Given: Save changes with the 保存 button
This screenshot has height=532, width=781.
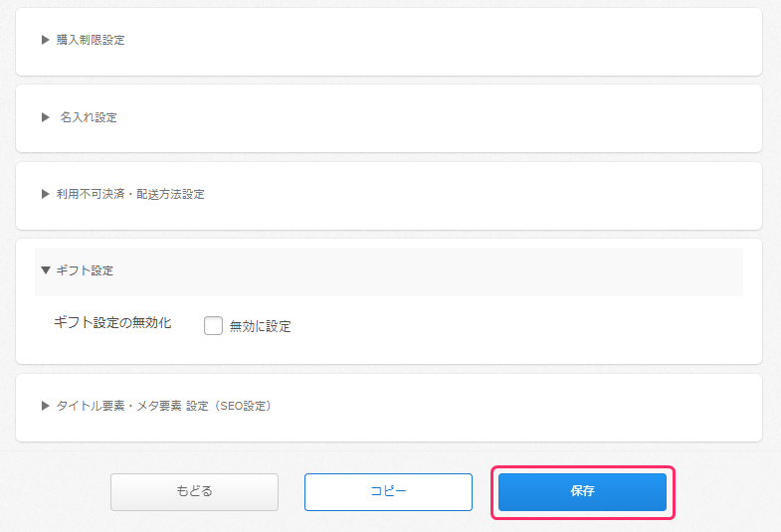Looking at the screenshot, I should [582, 491].
